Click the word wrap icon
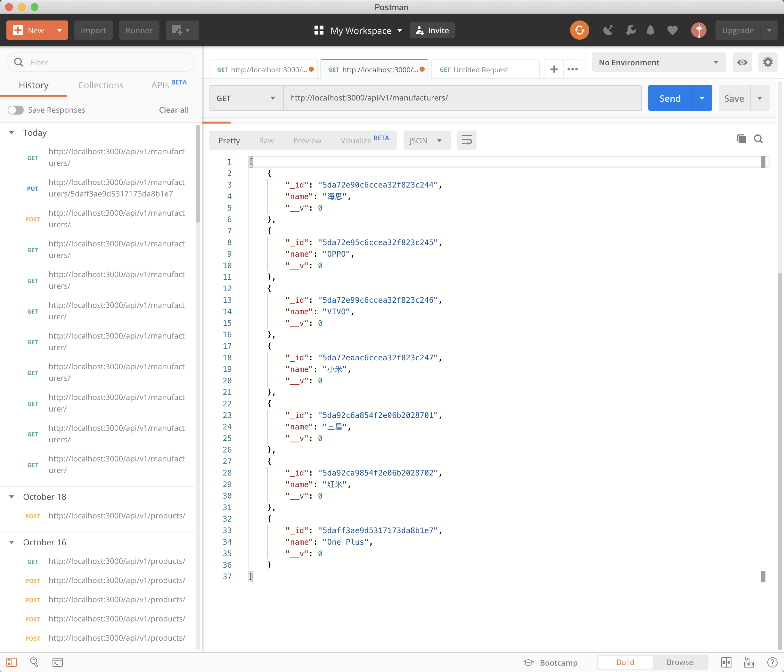 pyautogui.click(x=467, y=140)
